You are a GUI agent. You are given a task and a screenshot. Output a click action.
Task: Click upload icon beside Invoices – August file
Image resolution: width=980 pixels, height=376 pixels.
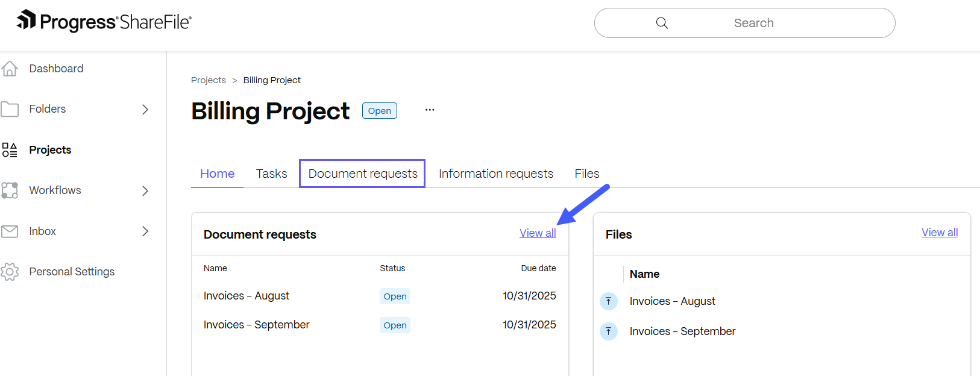click(x=609, y=301)
